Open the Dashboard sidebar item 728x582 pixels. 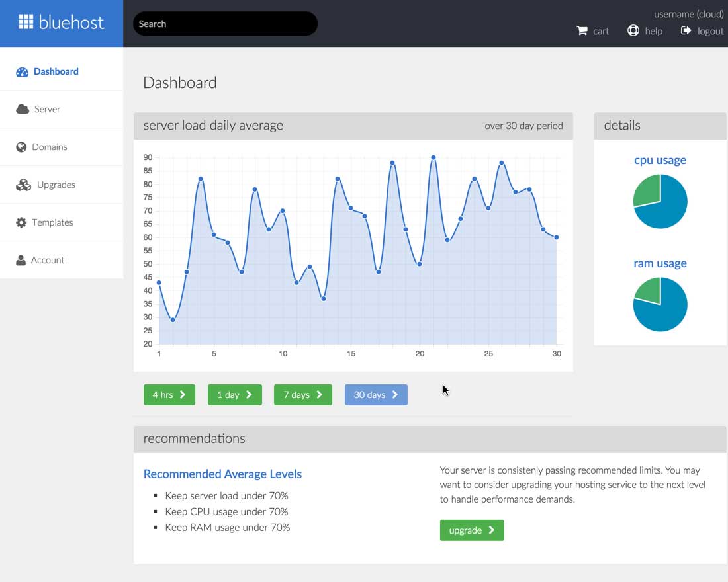[x=62, y=72]
